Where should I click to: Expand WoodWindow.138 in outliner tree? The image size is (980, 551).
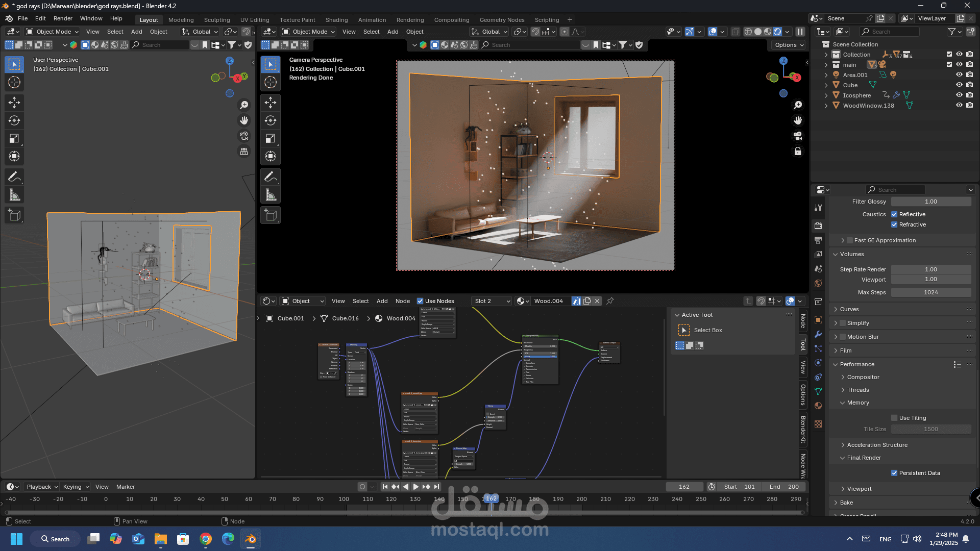coord(826,106)
